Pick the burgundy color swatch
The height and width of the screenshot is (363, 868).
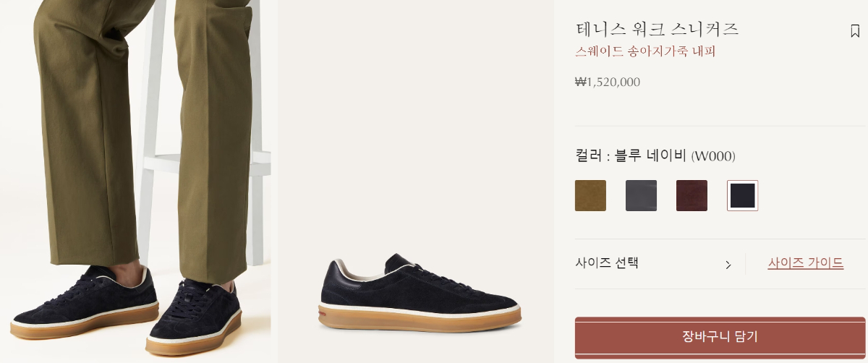point(692,195)
